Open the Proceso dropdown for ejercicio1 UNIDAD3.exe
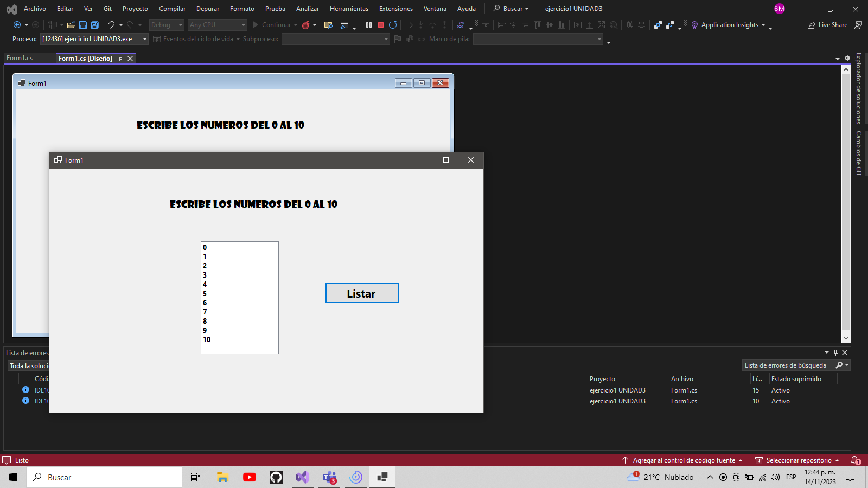Image resolution: width=868 pixels, height=488 pixels. [92, 39]
